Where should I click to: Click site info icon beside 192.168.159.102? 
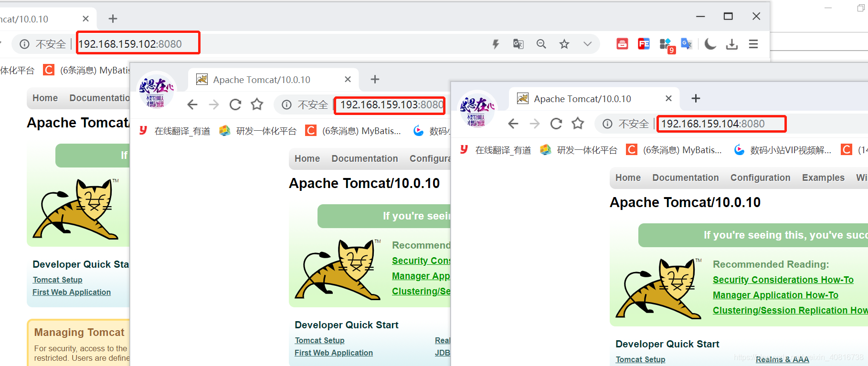tap(24, 44)
